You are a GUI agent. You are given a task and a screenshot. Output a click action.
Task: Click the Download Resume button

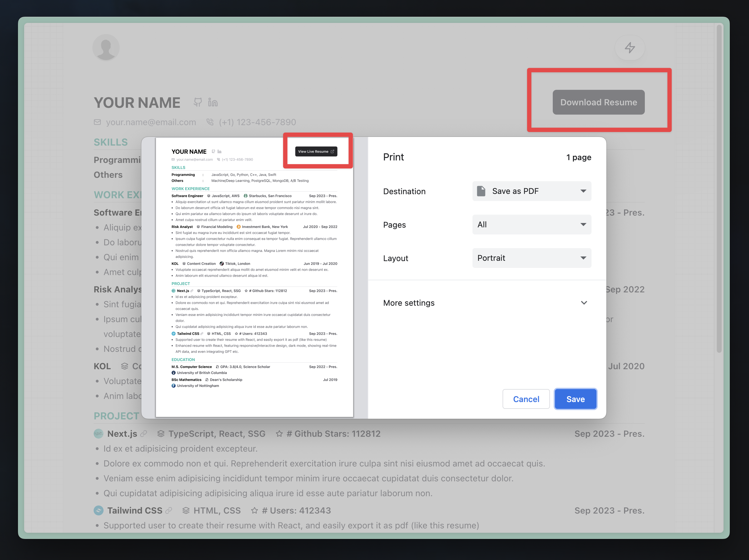pyautogui.click(x=598, y=102)
